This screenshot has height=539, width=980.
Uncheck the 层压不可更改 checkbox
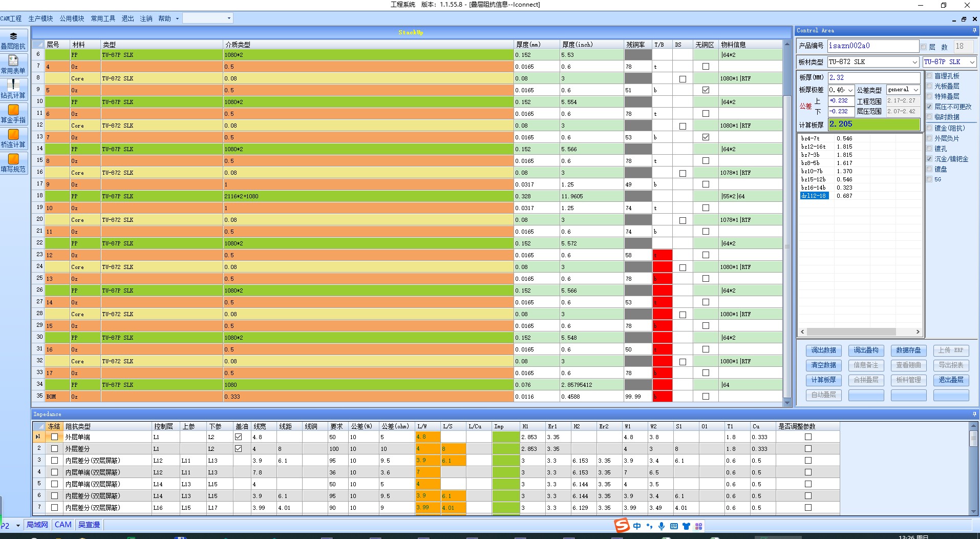point(929,107)
